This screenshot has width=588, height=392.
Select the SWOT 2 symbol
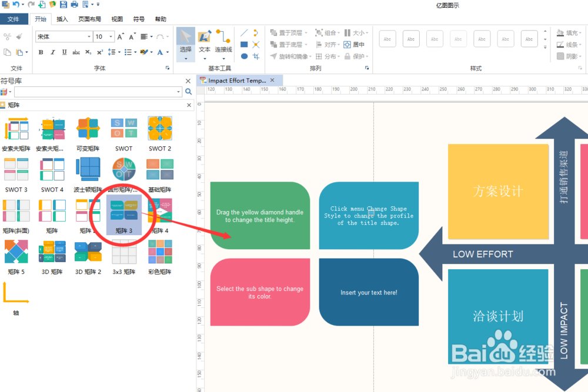(160, 134)
